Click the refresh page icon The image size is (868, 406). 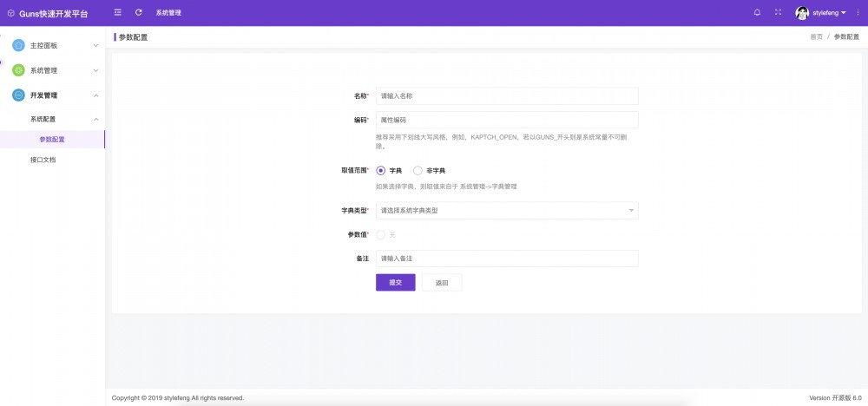pos(138,12)
